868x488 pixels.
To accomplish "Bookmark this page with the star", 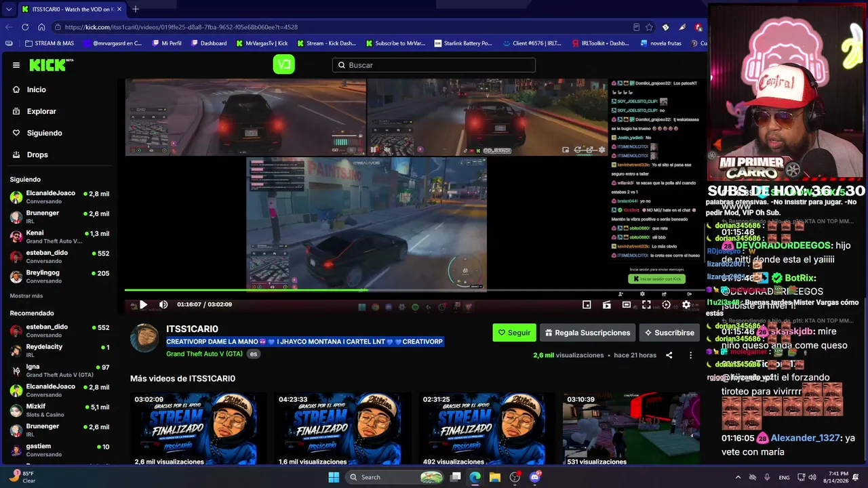I will tap(649, 27).
